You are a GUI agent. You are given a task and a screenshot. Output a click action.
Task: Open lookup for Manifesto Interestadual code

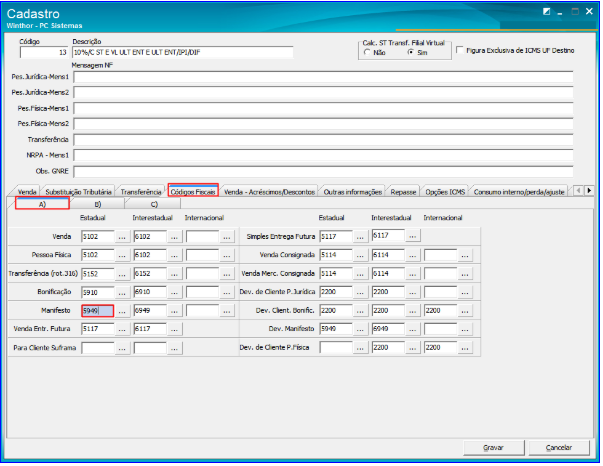coord(174,311)
